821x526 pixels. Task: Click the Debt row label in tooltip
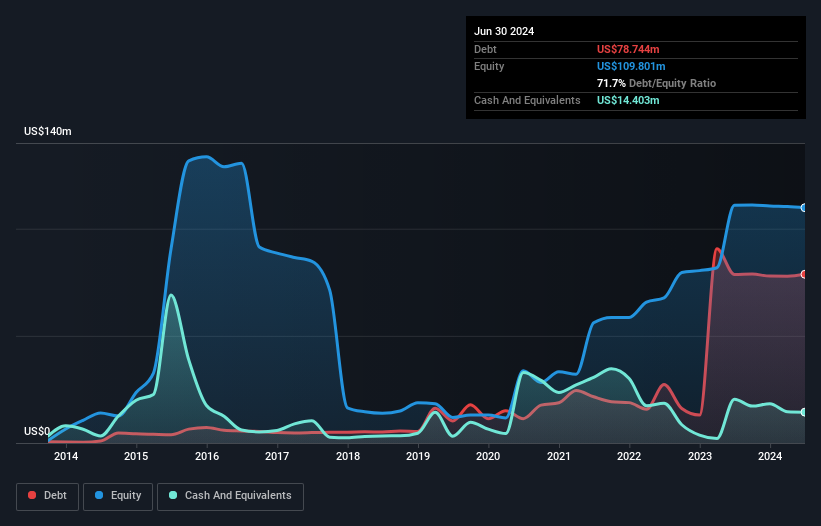click(485, 49)
